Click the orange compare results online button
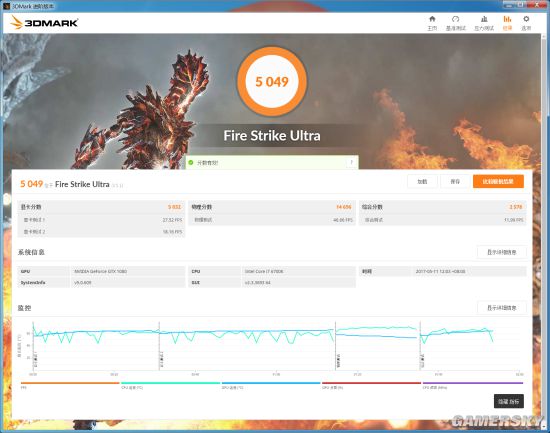Image resolution: width=550 pixels, height=433 pixels. [498, 181]
